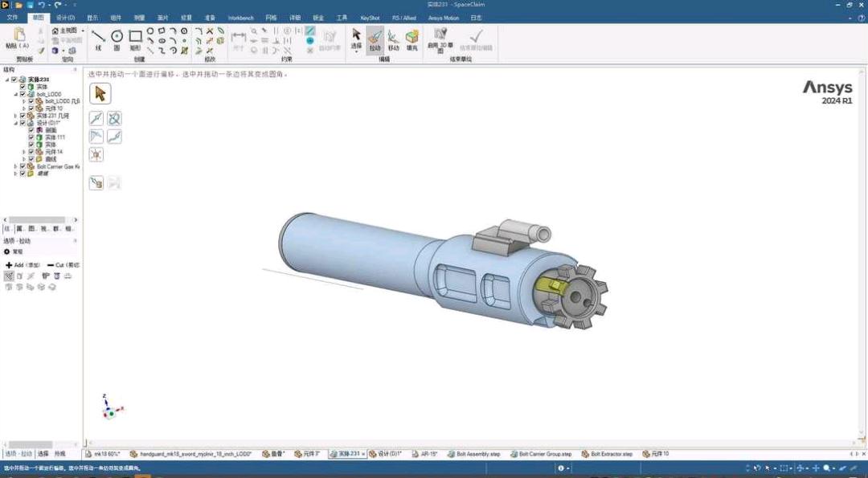The image size is (868, 478).
Task: Uncheck visibility of 实体 111
Action: tap(31, 137)
